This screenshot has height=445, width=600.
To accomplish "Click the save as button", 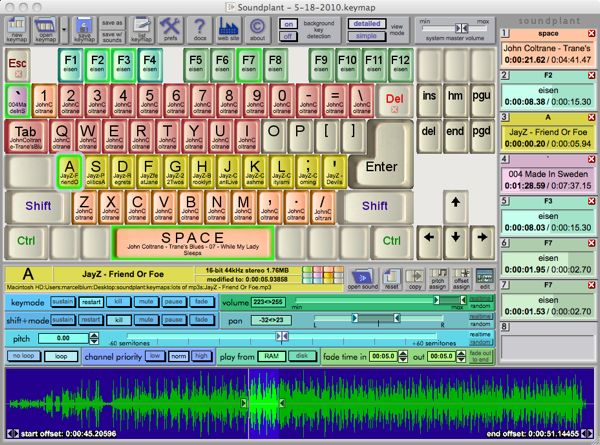I will (x=112, y=23).
